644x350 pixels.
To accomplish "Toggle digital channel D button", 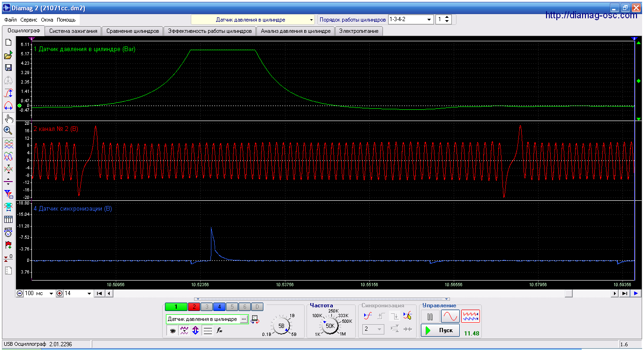I will pyautogui.click(x=257, y=307).
